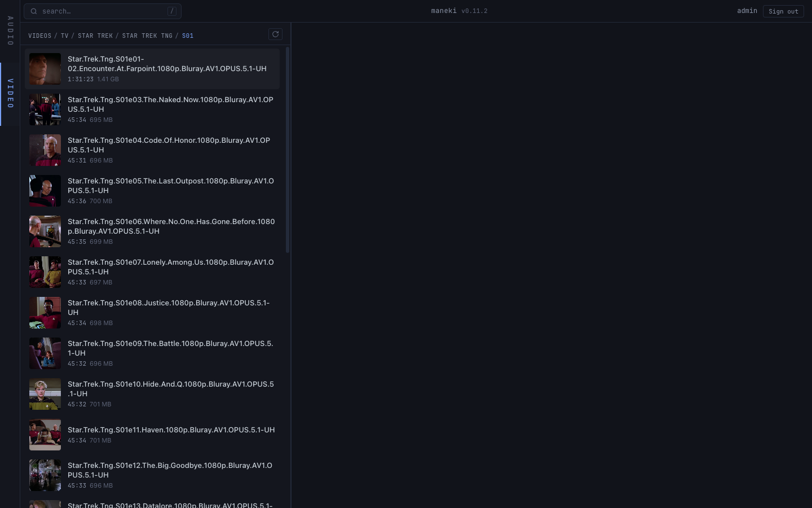Image resolution: width=812 pixels, height=508 pixels.
Task: Select S01e09 The Battle title
Action: pos(170,348)
